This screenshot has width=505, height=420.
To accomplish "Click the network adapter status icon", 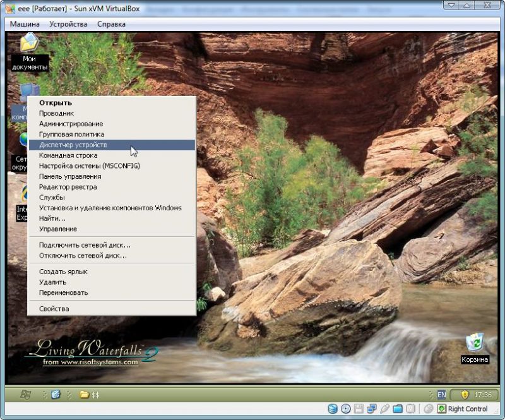I will (371, 409).
